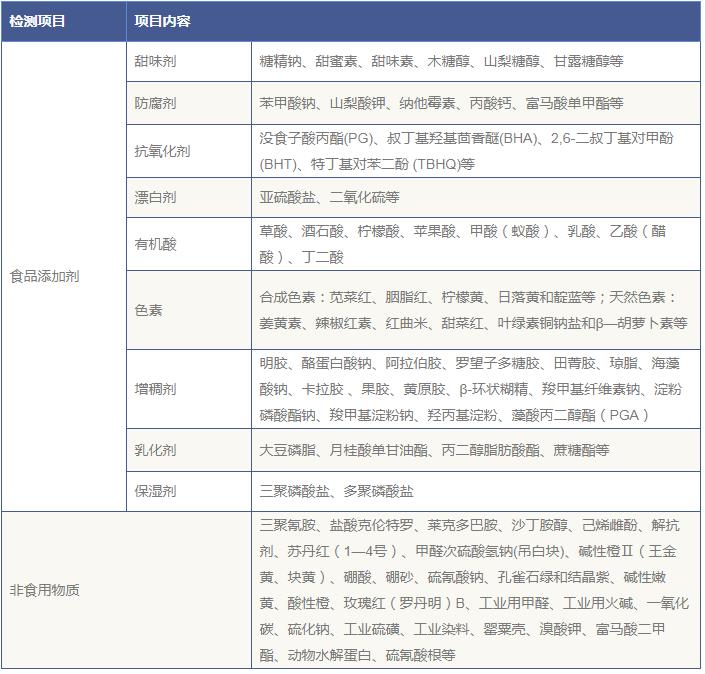Click the 非食用物质 category cell
Screen dimensions: 705x674
44,590
